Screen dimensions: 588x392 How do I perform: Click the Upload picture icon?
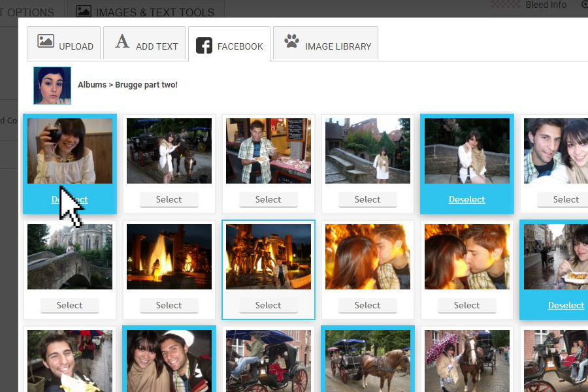(46, 41)
